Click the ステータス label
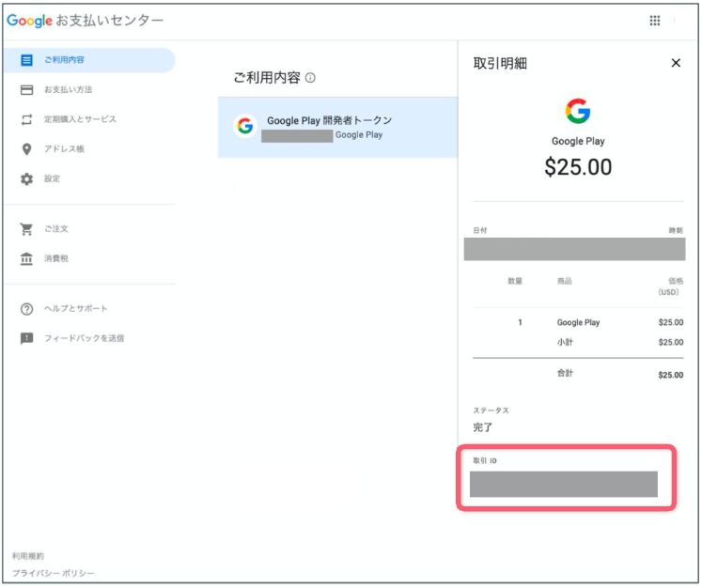Screen dimensions: 702x588 click(x=491, y=410)
